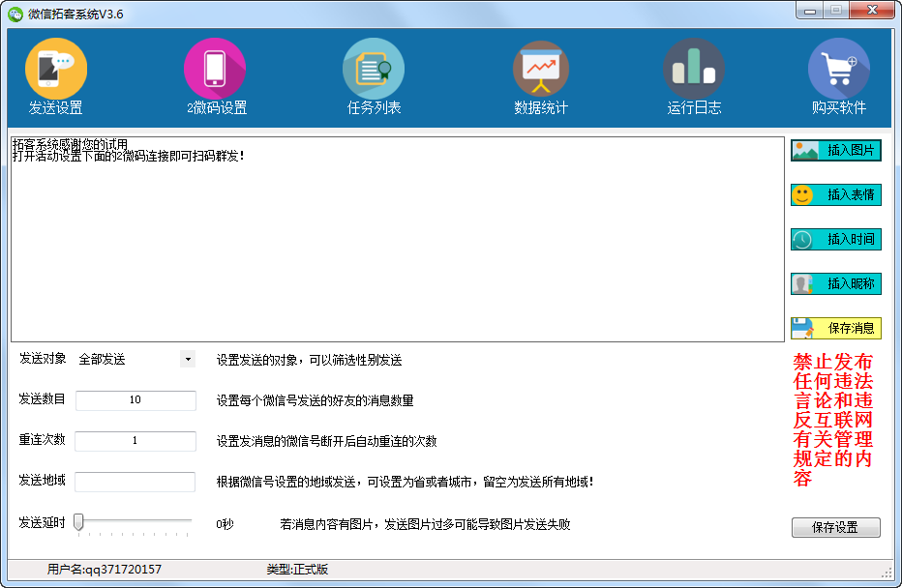Image resolution: width=902 pixels, height=588 pixels.
Task: Open 运行日志 run log icon
Action: 694,69
